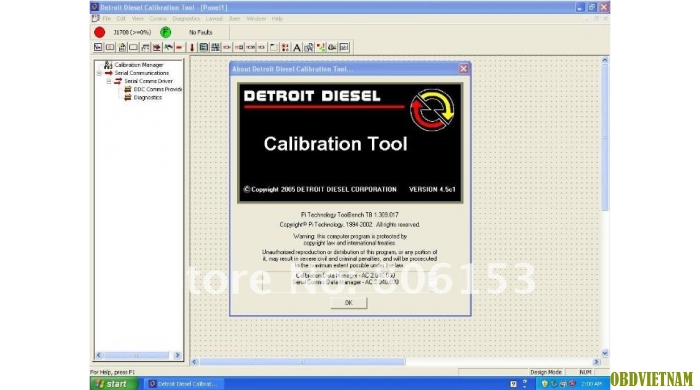
Task: Click the VERSION 4.5c1 text in About dialog
Action: click(x=432, y=189)
